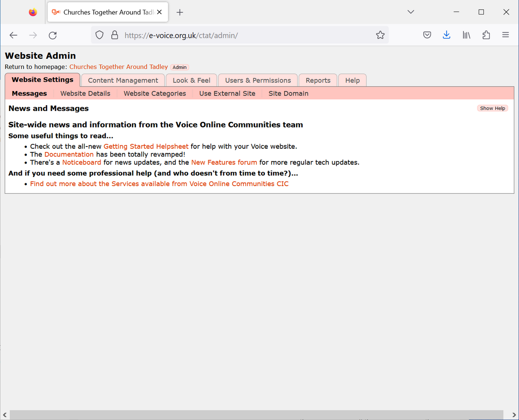Select the Use External Site sub-tab

point(227,94)
